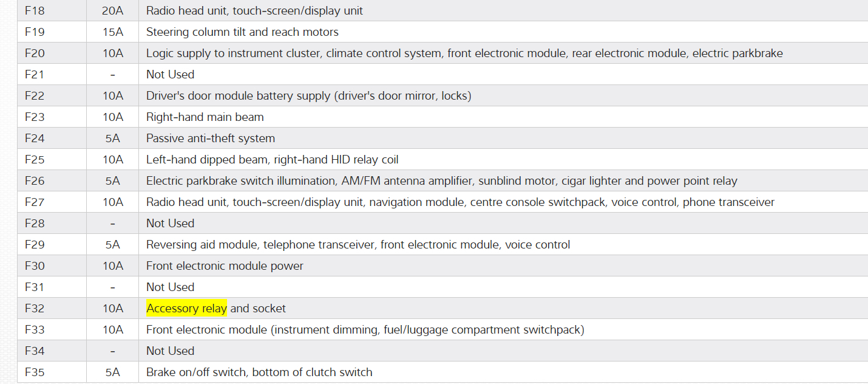Click "Steering column tilt and reach motors" description
This screenshot has width=868, height=384.
tap(242, 32)
